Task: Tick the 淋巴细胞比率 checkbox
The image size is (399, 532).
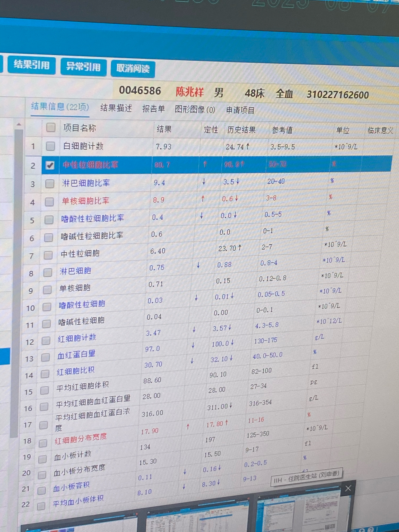Action: [50, 184]
